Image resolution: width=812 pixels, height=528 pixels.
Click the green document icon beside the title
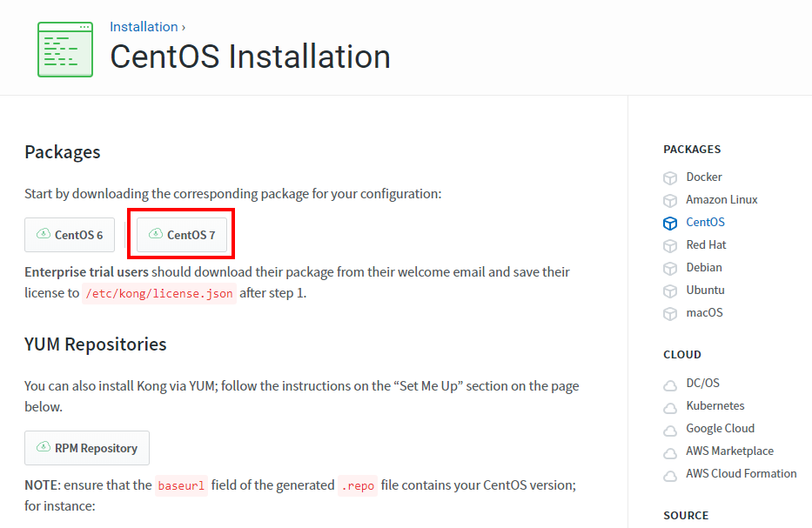pyautogui.click(x=65, y=50)
